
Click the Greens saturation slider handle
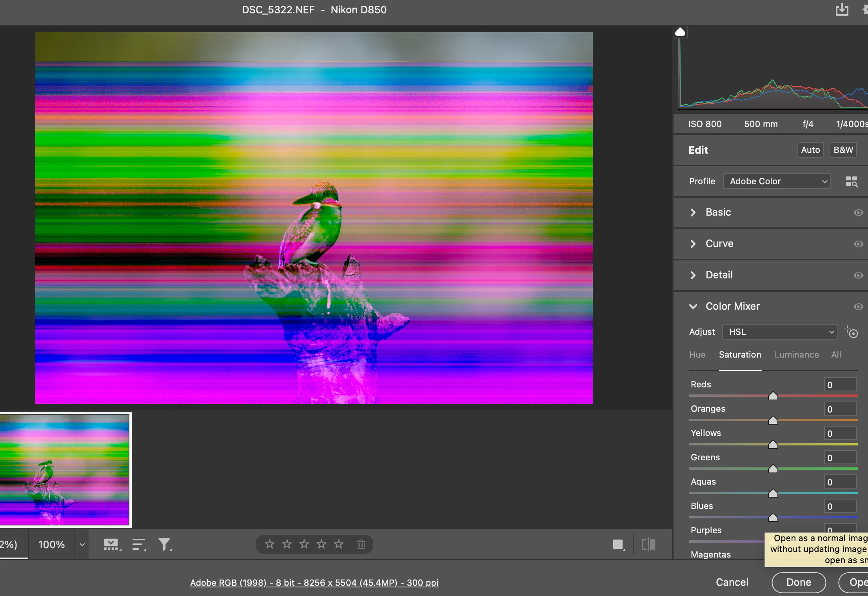[773, 469]
